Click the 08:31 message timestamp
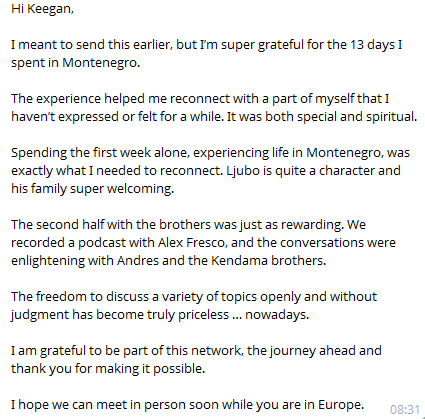This screenshot has height=419, width=425. 405,409
